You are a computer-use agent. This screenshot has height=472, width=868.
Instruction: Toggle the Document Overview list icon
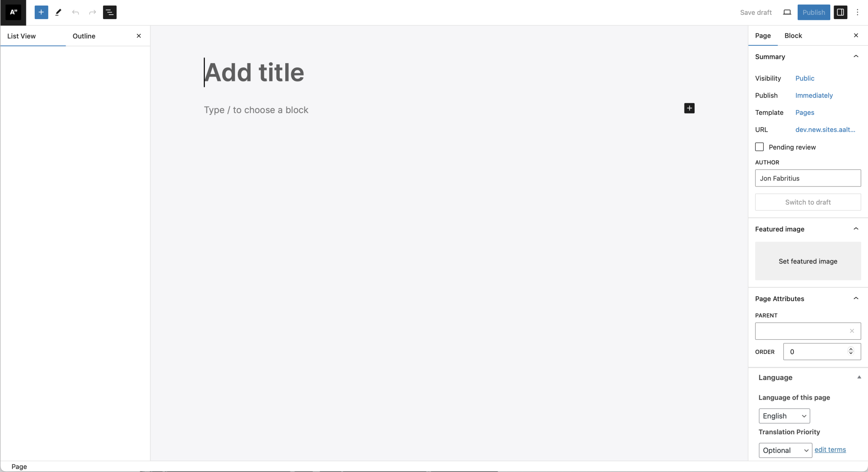point(110,12)
